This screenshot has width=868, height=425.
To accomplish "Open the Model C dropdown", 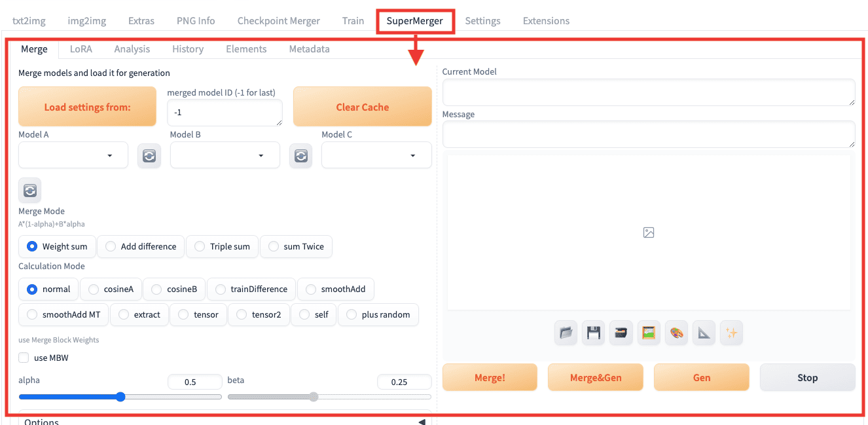I will point(376,155).
